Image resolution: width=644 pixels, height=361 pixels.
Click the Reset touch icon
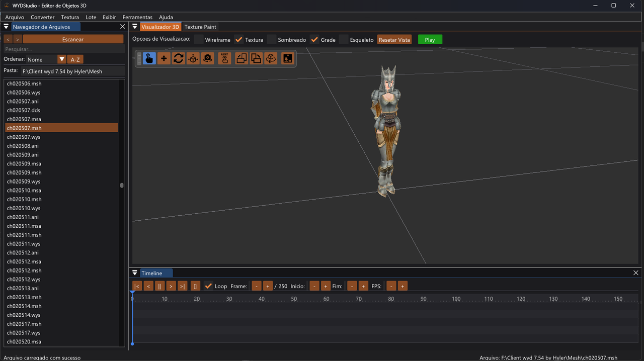(x=224, y=58)
